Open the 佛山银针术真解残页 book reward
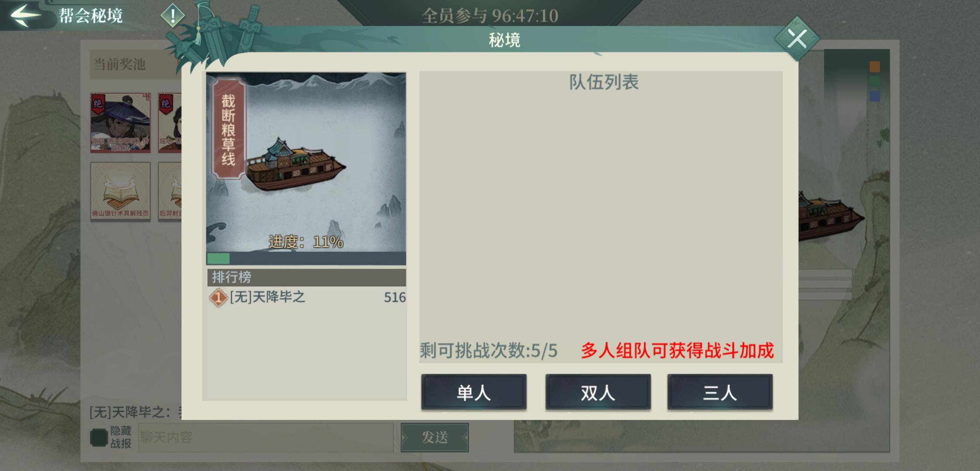 [x=120, y=191]
